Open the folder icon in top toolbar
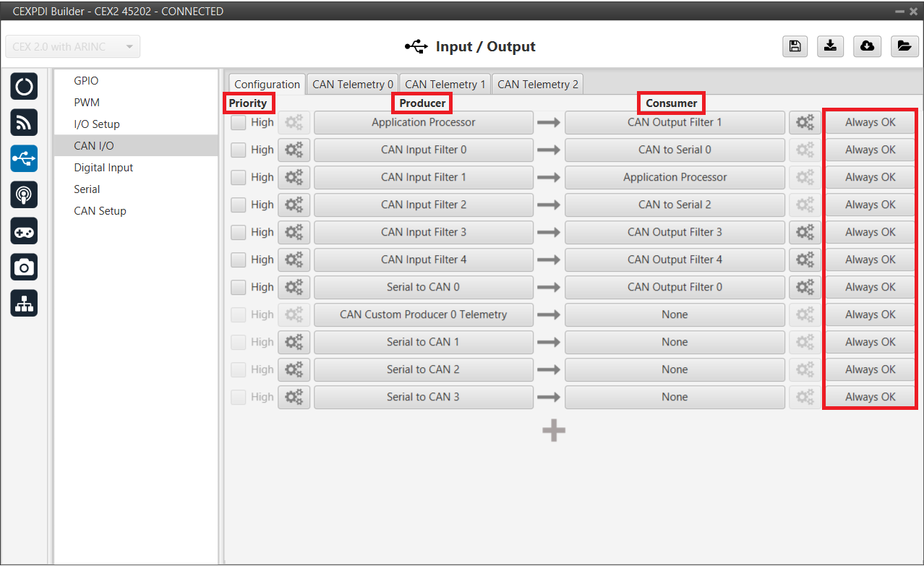The image size is (924, 566). click(903, 46)
